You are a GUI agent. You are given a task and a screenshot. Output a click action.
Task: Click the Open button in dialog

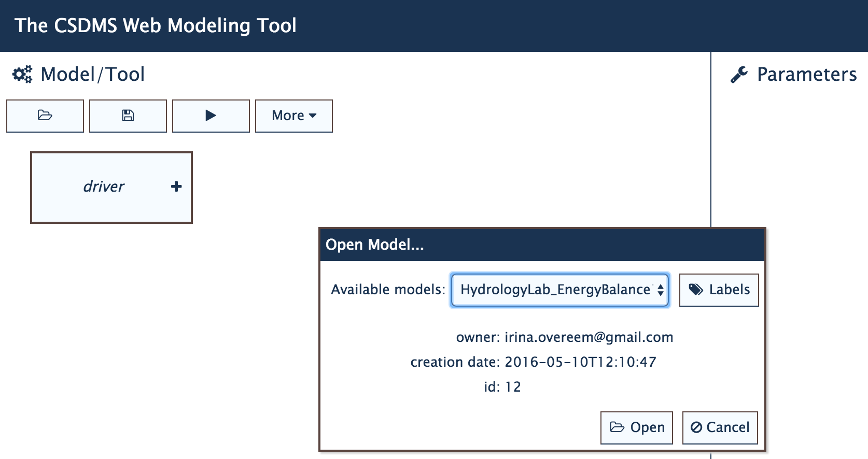(637, 428)
